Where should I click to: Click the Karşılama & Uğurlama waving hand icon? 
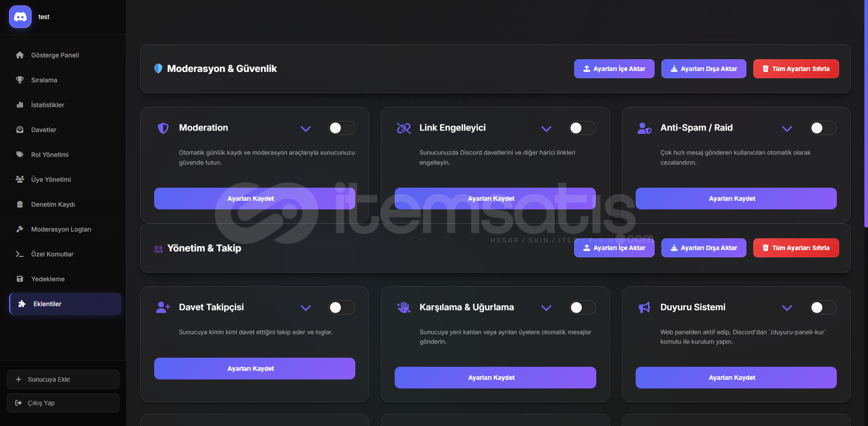pos(403,308)
